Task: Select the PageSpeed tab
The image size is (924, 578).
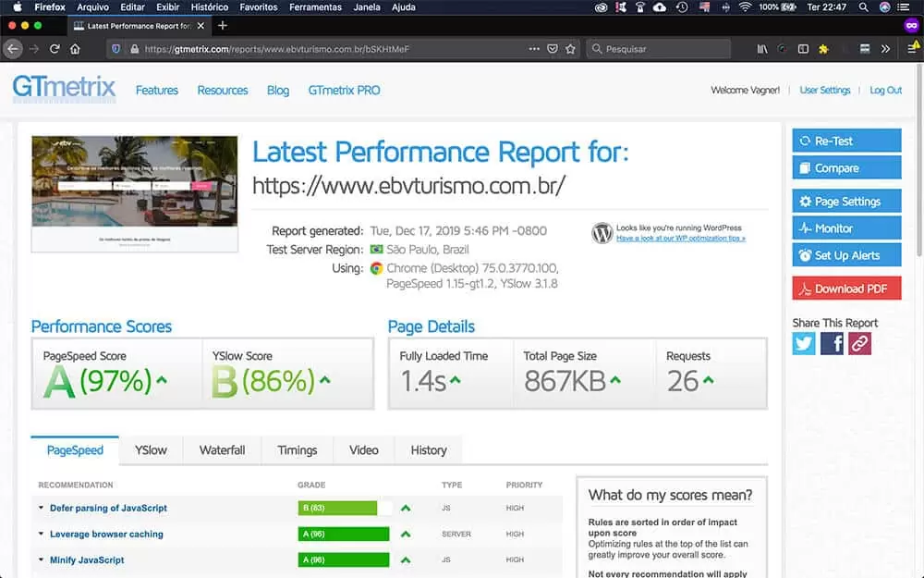Action: coord(75,450)
